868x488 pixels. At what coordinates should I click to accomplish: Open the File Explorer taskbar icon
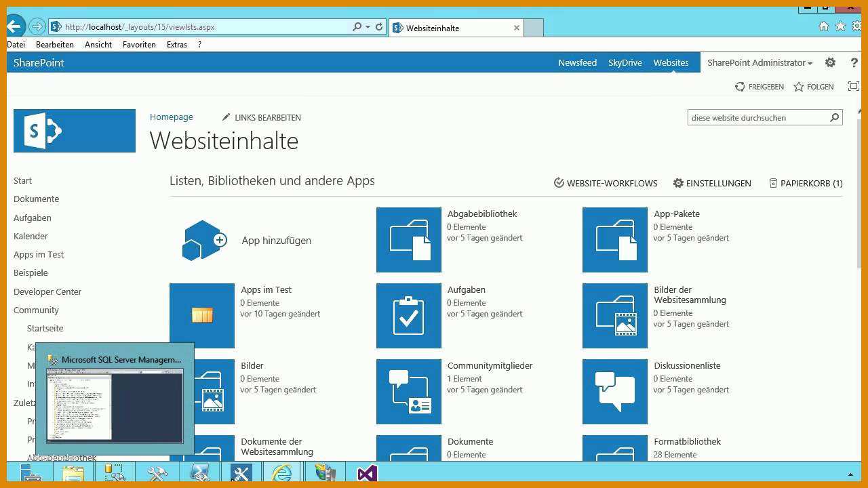(x=73, y=473)
